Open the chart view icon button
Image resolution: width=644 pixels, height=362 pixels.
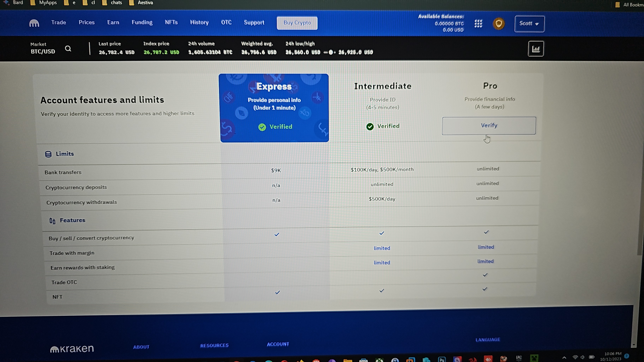pos(535,49)
